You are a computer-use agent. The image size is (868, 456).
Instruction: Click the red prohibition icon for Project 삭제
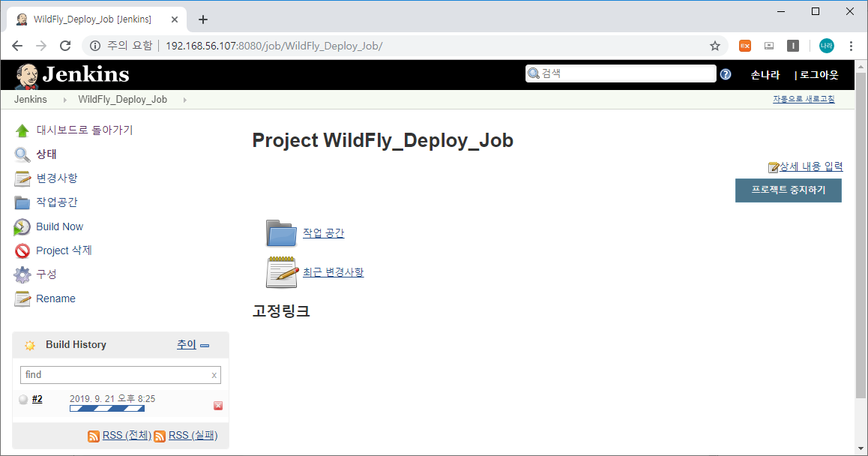pyautogui.click(x=22, y=251)
